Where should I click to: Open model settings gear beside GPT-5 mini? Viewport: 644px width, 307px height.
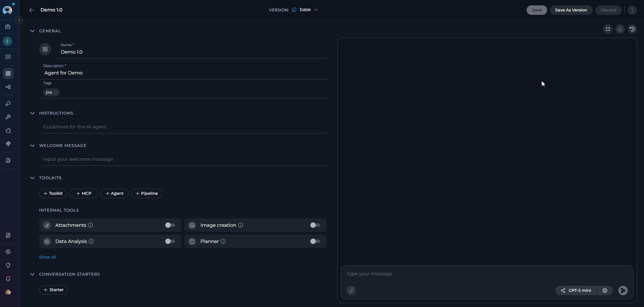click(605, 290)
